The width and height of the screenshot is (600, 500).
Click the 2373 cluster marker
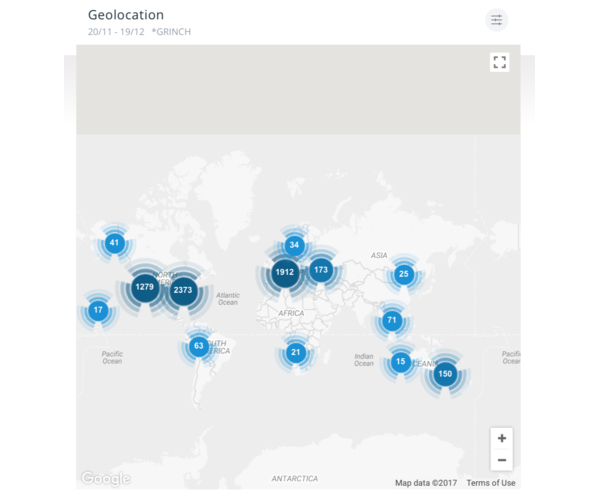(182, 291)
